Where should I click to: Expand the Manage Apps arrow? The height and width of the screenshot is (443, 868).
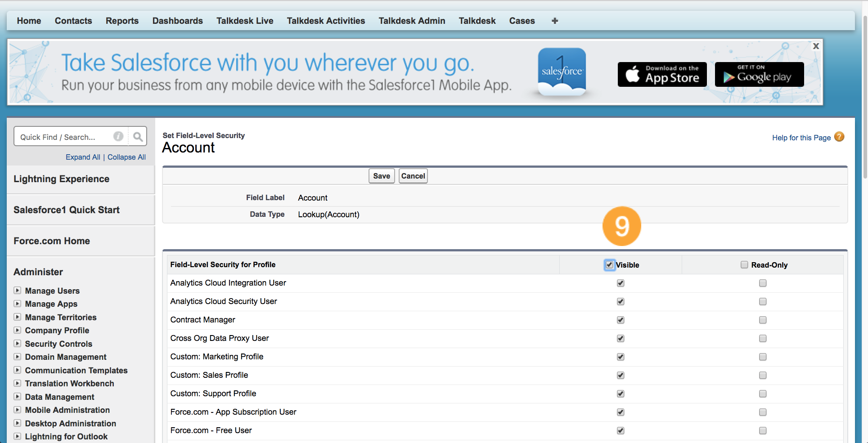17,304
